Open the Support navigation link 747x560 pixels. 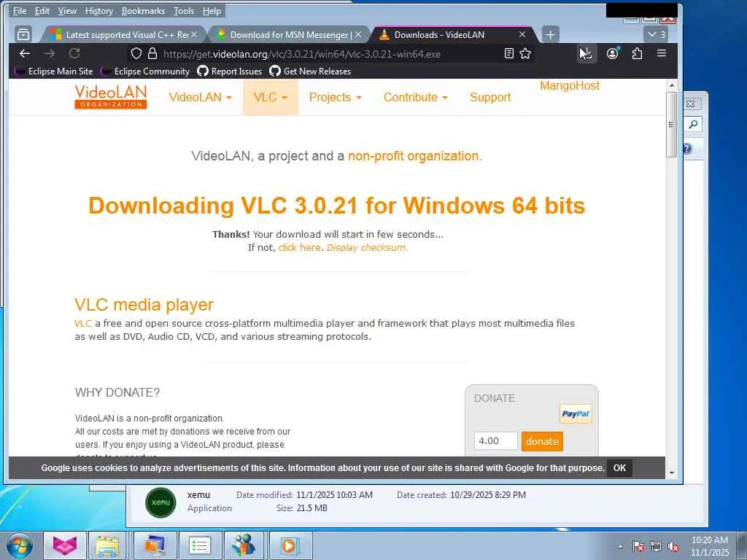tap(490, 97)
